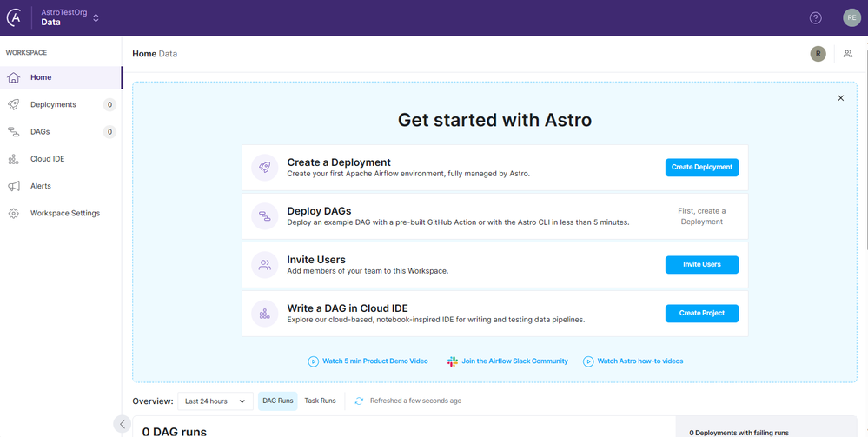This screenshot has width=868, height=437.
Task: Go to Home in the sidebar
Action: point(61,77)
